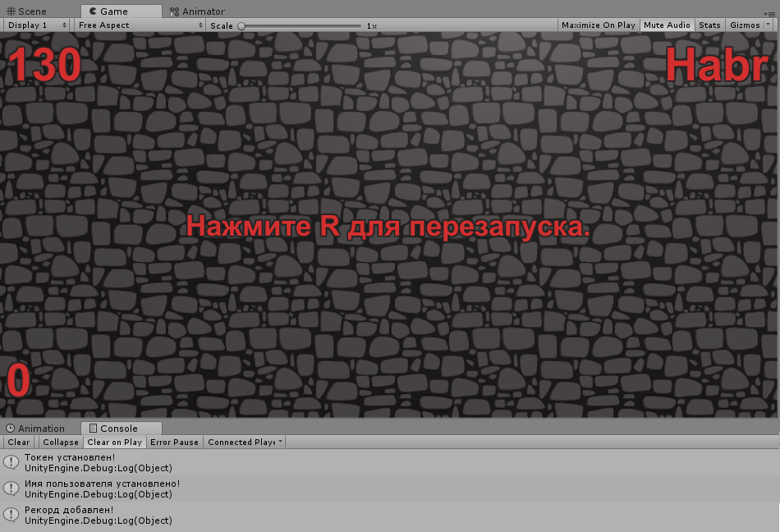Screen dimensions: 780x532
Task: Open the panel options menu icon
Action: (x=769, y=14)
